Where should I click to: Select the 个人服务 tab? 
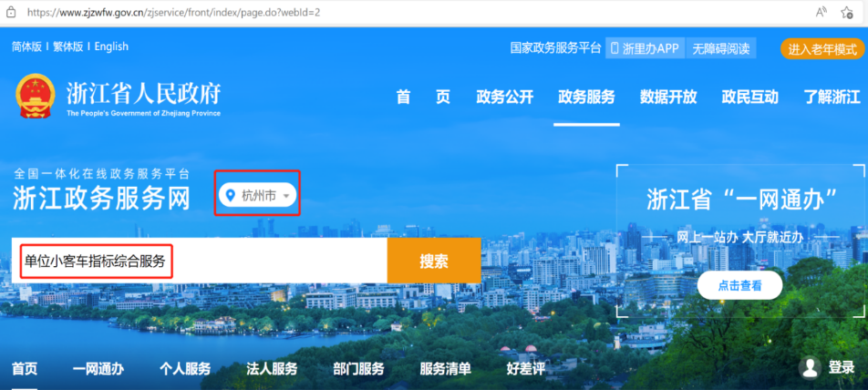pos(185,369)
